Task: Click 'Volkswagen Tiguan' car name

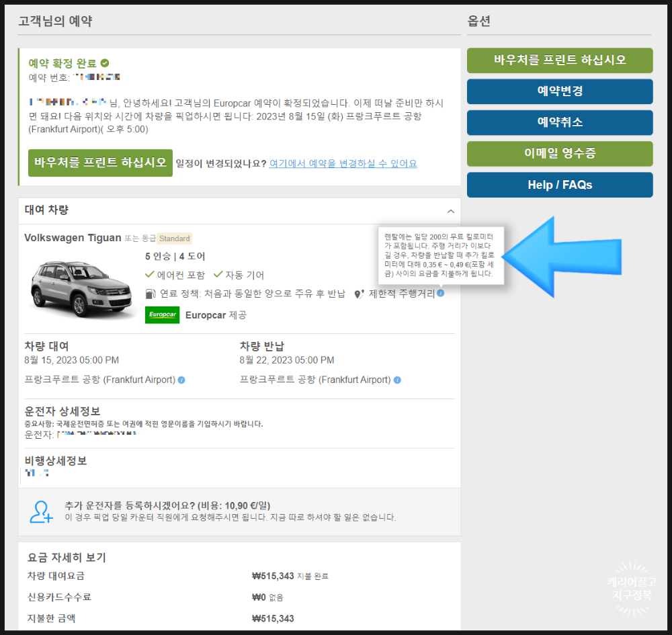Action: 73,238
